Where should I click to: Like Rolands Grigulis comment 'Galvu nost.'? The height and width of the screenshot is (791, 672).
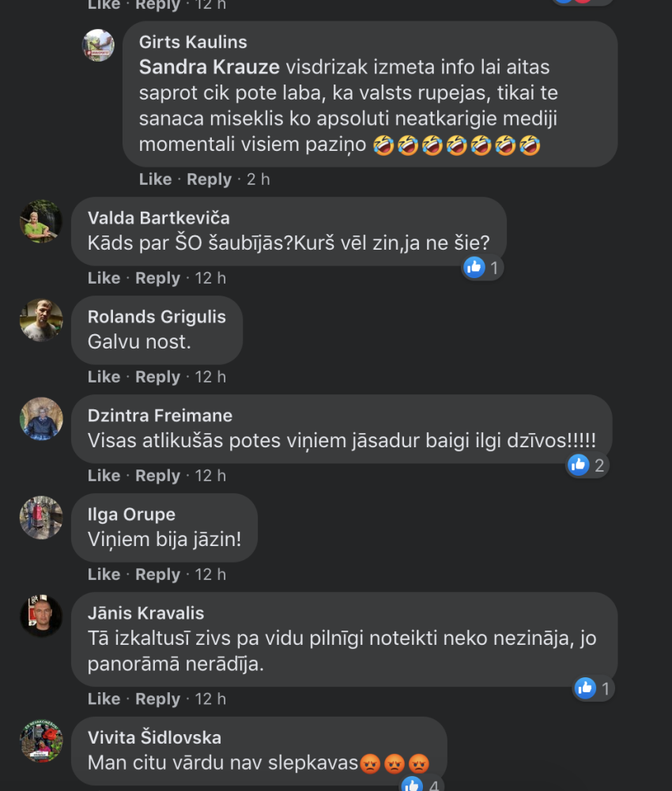click(104, 377)
